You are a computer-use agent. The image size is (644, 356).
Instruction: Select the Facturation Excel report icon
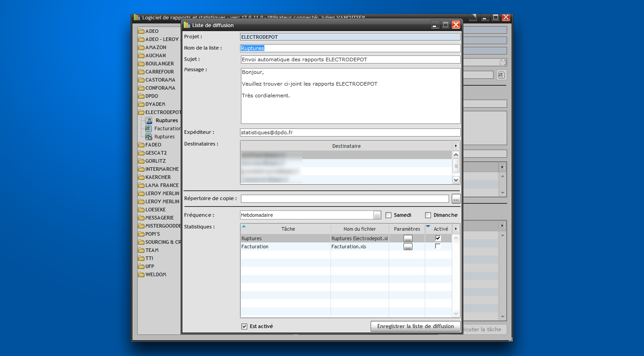148,128
